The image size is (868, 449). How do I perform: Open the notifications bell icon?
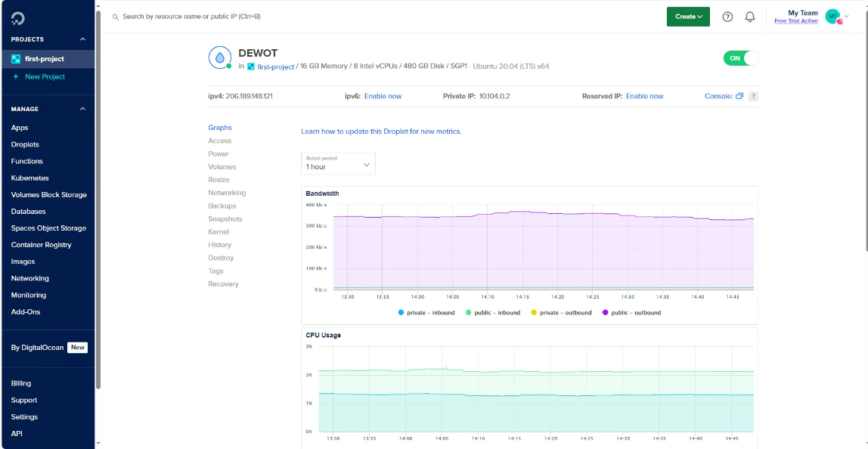(x=749, y=17)
